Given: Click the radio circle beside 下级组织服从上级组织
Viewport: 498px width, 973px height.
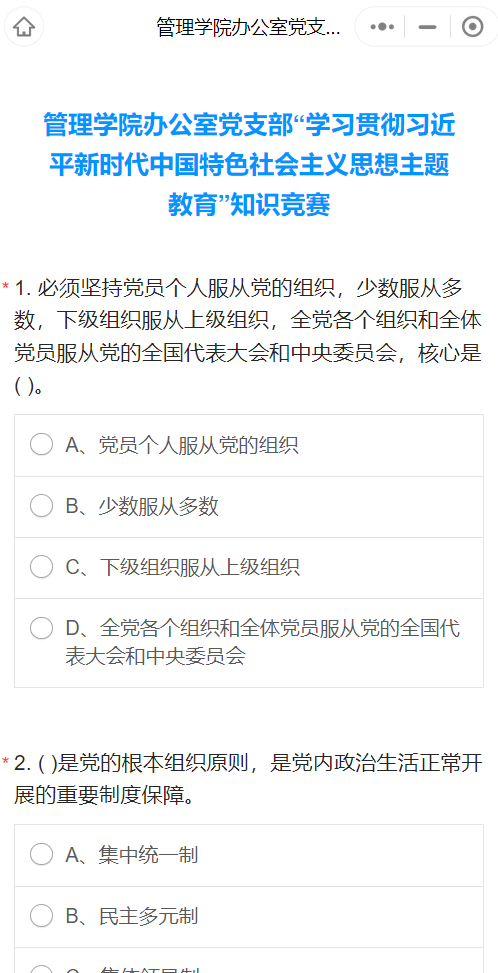Looking at the screenshot, I should [x=42, y=567].
